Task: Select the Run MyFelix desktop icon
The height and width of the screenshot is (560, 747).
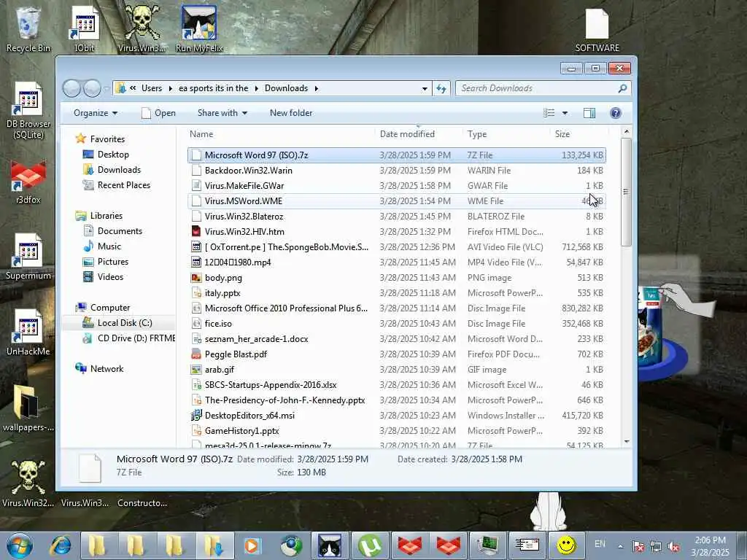Action: pos(199,28)
